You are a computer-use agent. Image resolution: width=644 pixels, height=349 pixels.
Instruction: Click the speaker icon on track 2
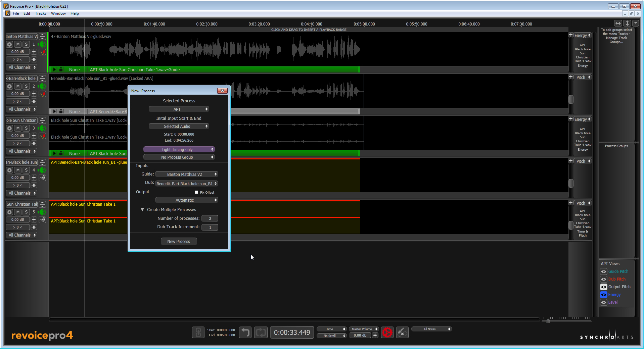[x=42, y=86]
